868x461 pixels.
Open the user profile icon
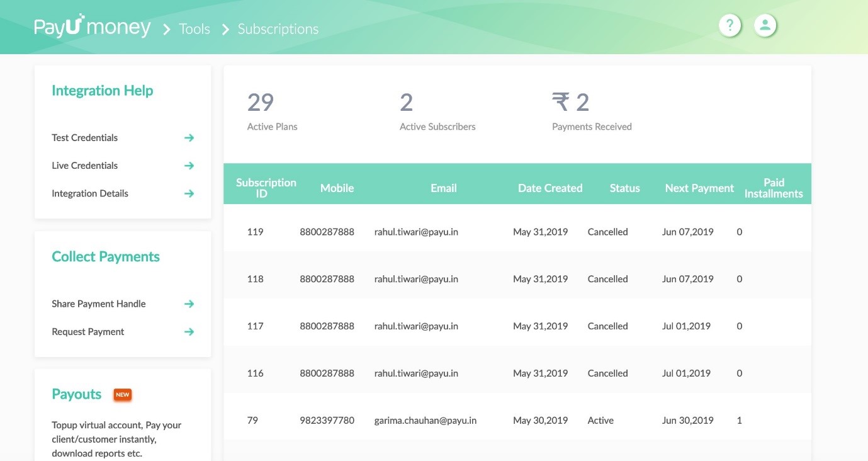tap(765, 25)
